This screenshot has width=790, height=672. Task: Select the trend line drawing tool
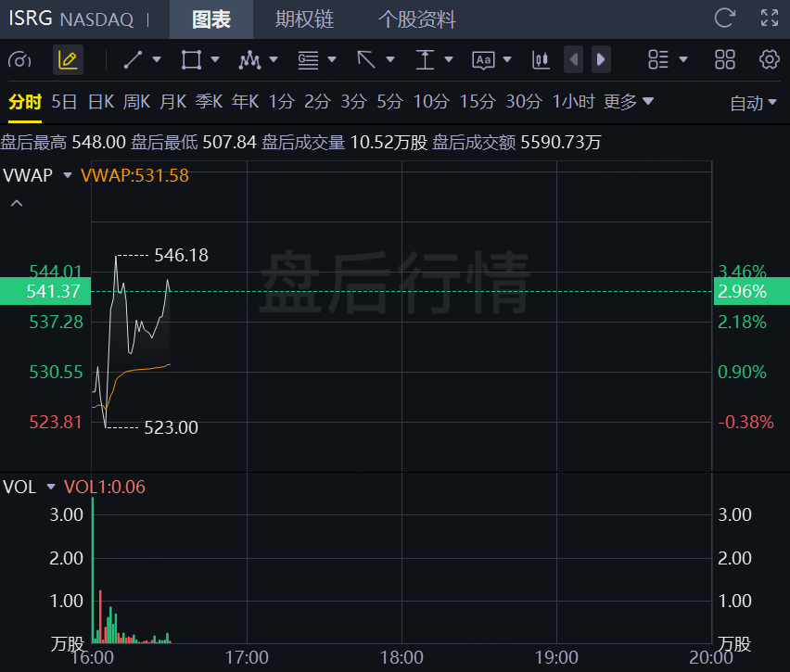click(134, 60)
